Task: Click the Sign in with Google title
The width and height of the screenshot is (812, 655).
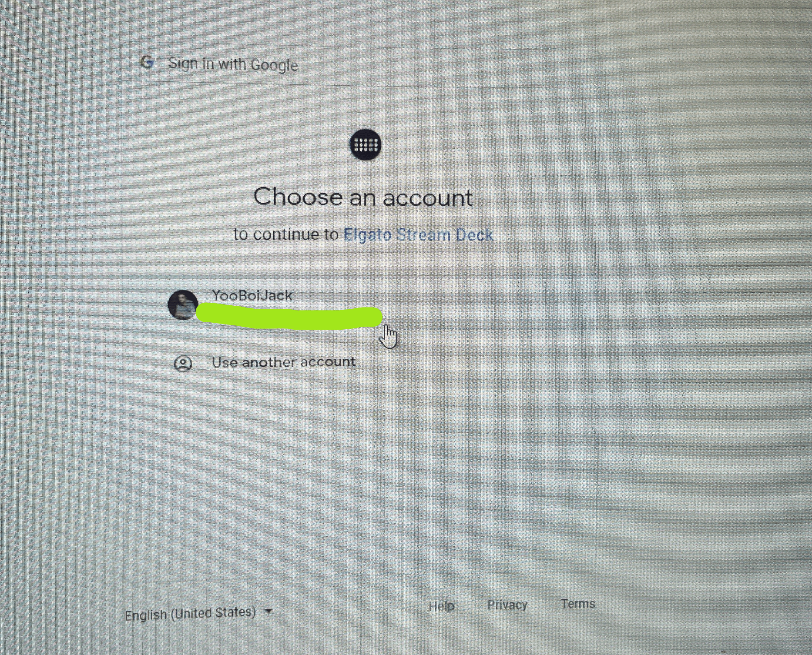Action: pyautogui.click(x=233, y=64)
